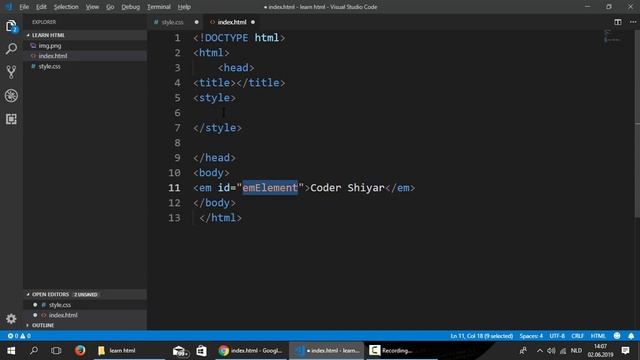Select the index.html editor tab
The width and height of the screenshot is (640, 360).
pyautogui.click(x=231, y=22)
